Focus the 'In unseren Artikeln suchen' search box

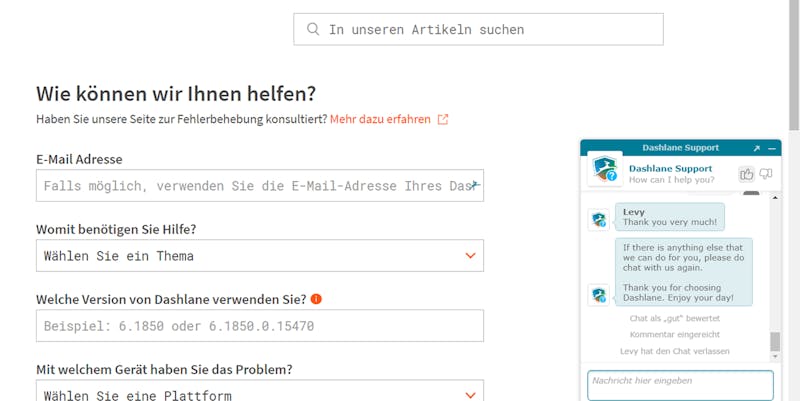478,29
